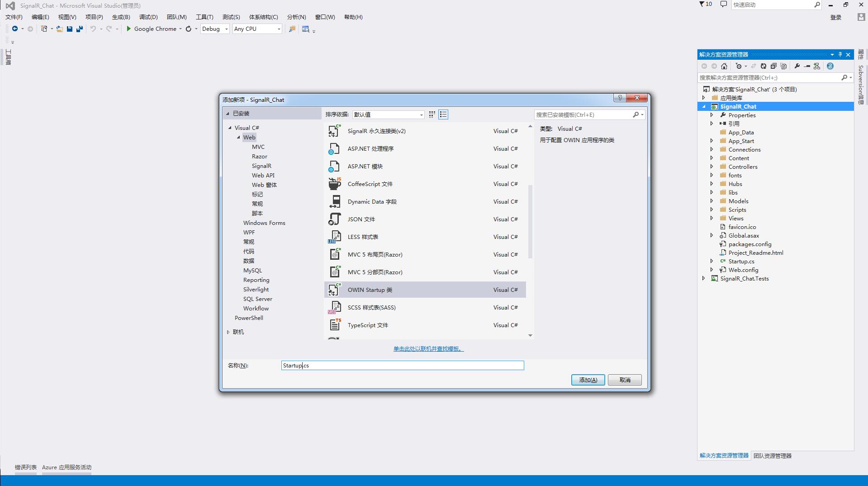Switch template list to medium icons view
Viewport: 868px width, 486px height.
point(432,114)
